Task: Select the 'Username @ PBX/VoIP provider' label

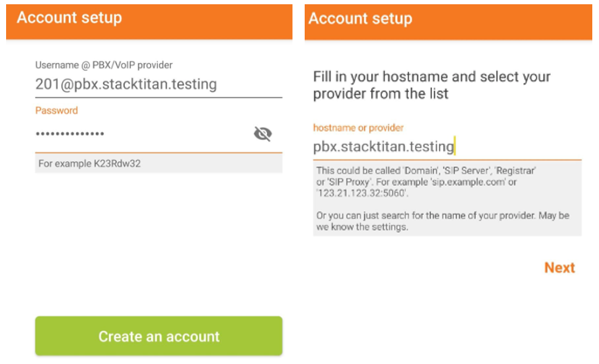Action: 104,65
